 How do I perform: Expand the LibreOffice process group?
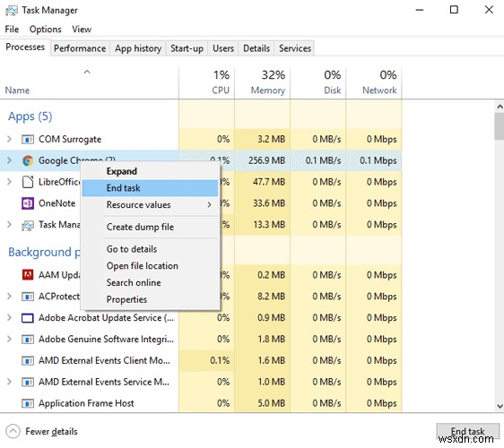click(x=9, y=182)
